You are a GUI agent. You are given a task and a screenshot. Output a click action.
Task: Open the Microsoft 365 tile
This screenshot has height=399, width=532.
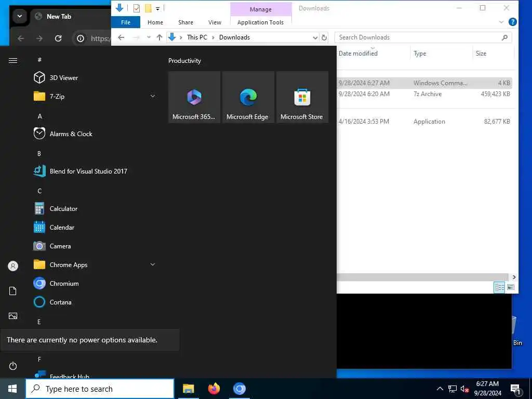194,97
